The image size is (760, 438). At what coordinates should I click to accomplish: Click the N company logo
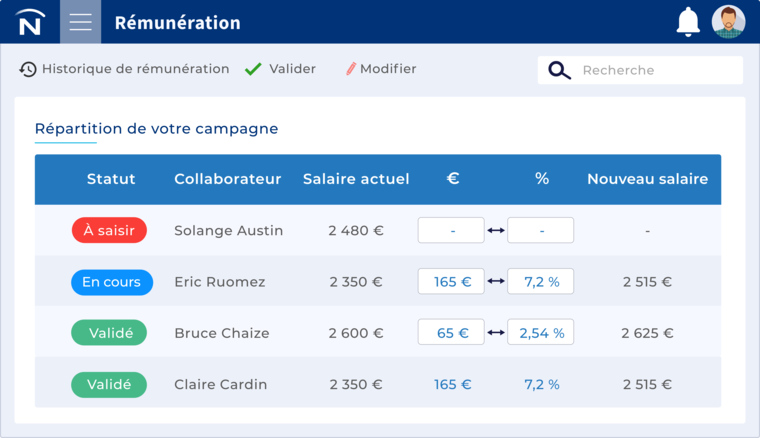pyautogui.click(x=30, y=22)
